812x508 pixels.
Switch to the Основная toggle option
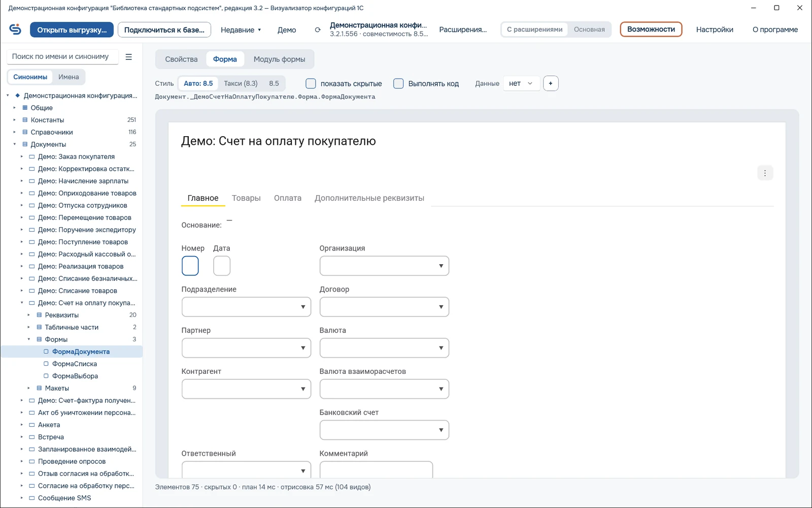coord(589,29)
